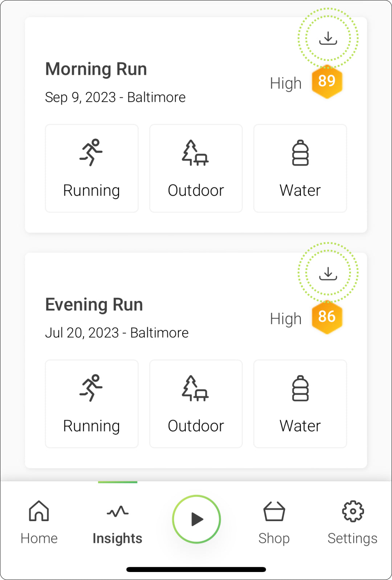Download the Evening Run activity
Screen dimensions: 392x580
point(328,273)
